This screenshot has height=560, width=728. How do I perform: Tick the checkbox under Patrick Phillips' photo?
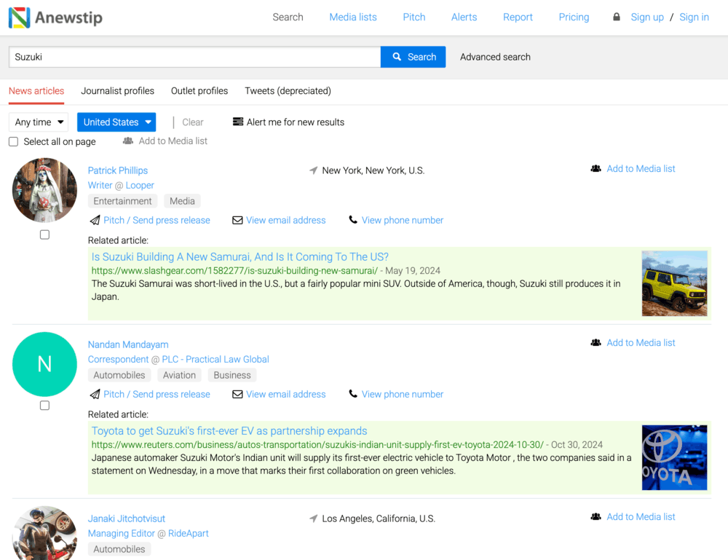(x=44, y=234)
